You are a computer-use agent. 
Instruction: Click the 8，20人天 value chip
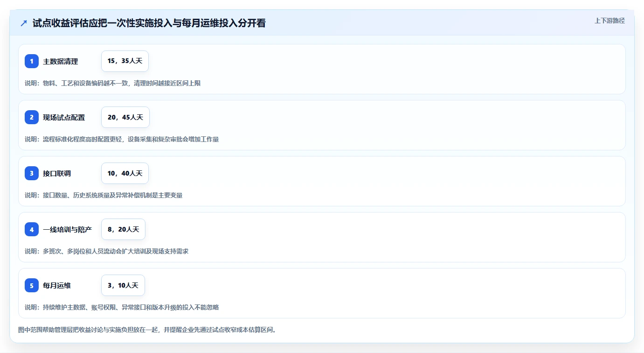[124, 229]
